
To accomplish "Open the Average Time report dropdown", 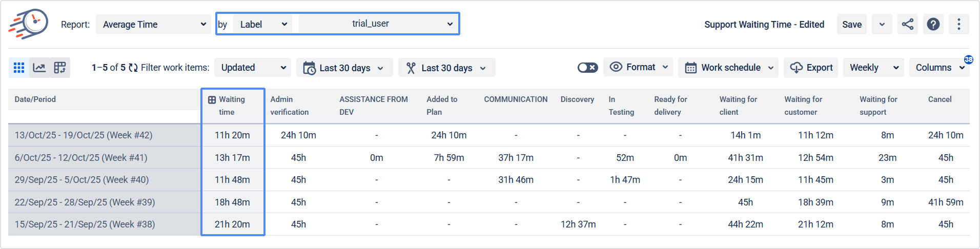I will (x=153, y=24).
